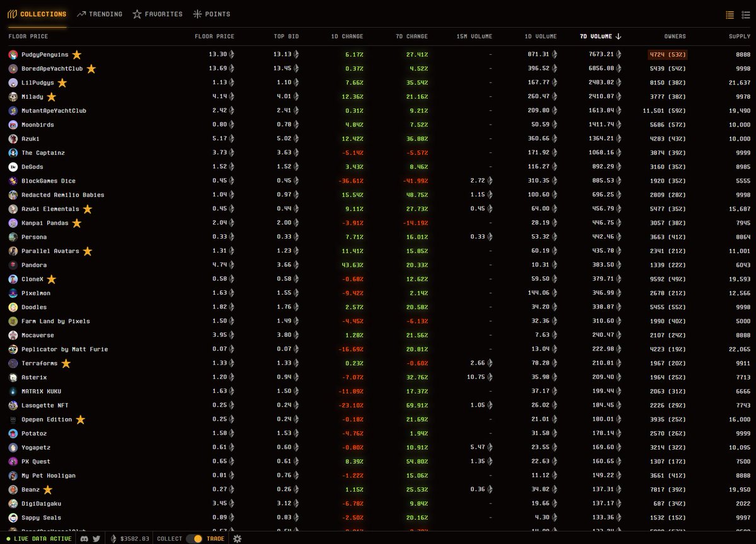
Task: Toggle CloneX favorite star
Action: (52, 279)
